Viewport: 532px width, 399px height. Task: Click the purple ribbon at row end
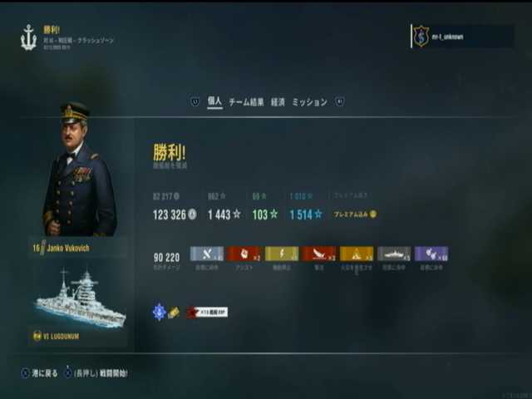[x=431, y=254]
